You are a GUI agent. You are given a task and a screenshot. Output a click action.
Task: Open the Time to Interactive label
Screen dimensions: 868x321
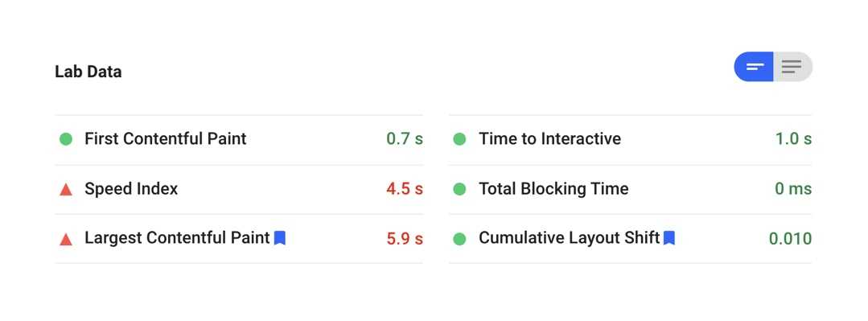549,138
